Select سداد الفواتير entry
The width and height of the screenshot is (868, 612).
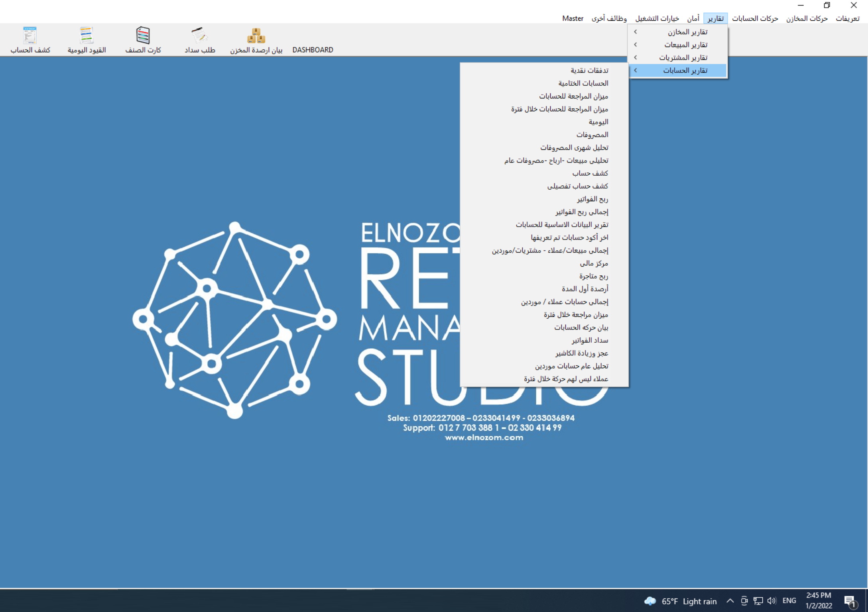pyautogui.click(x=545, y=340)
